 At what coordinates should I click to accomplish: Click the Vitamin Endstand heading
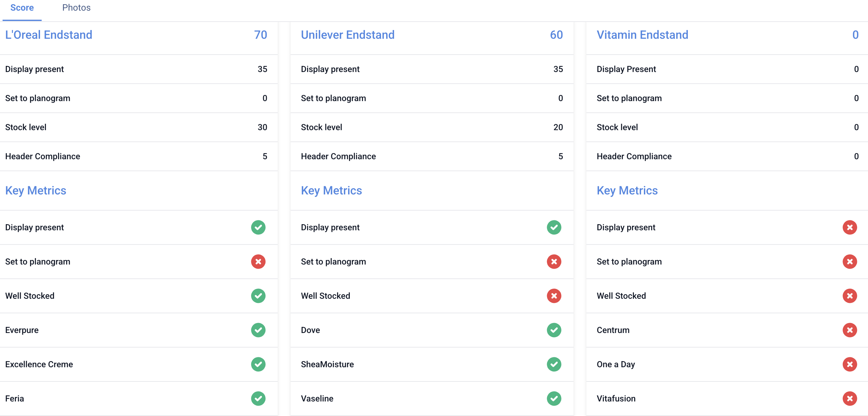pyautogui.click(x=642, y=35)
